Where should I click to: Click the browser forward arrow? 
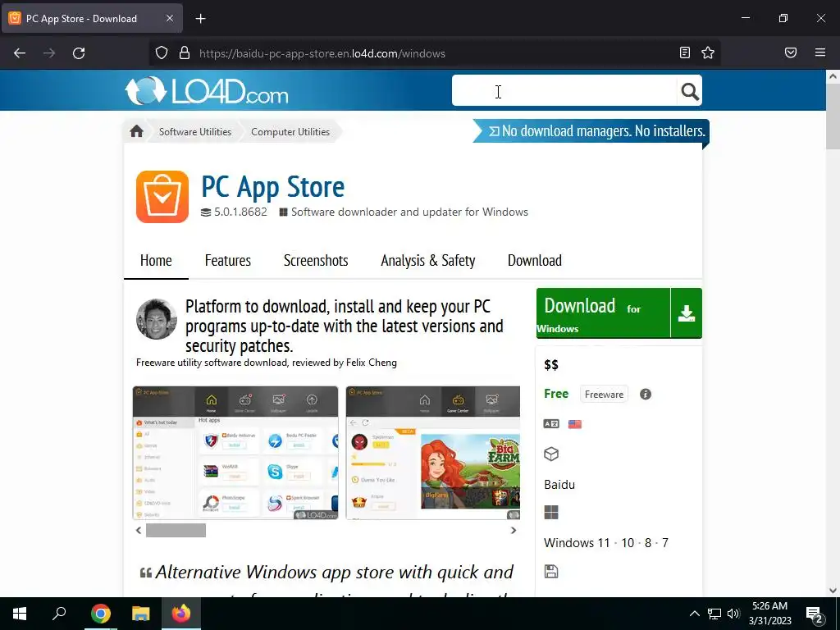pos(49,53)
